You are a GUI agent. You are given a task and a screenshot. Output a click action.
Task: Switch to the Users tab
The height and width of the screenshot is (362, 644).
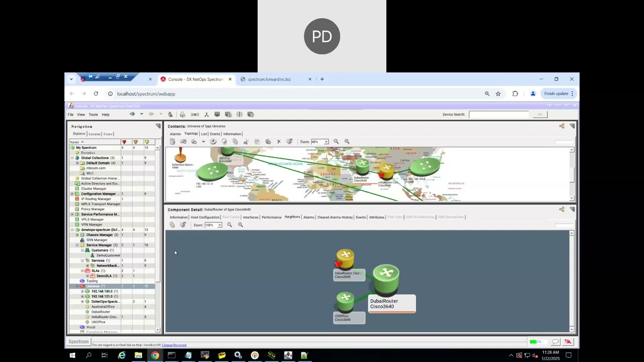(108, 134)
